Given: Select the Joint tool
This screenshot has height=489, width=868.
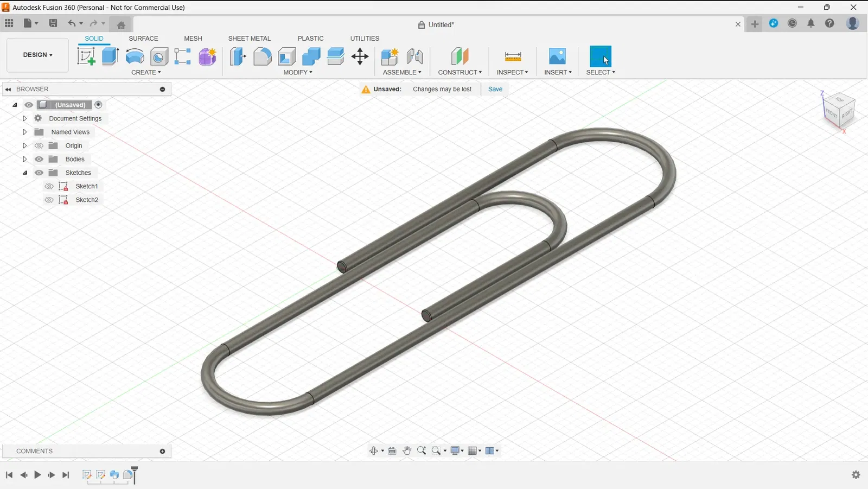Looking at the screenshot, I should tap(414, 56).
